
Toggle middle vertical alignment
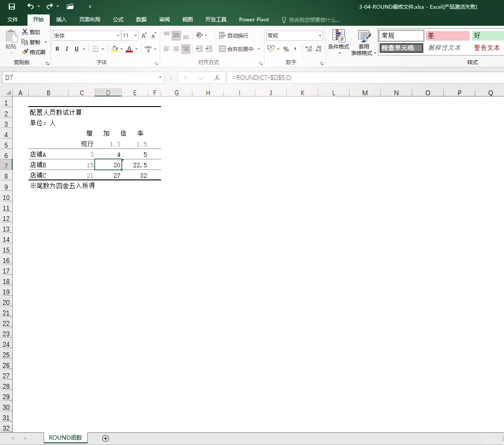tap(176, 35)
